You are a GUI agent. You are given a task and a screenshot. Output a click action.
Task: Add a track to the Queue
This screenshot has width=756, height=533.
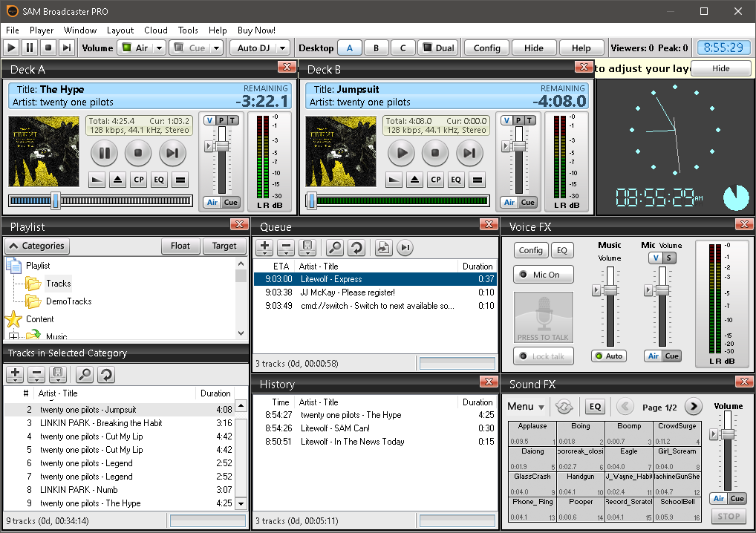264,248
